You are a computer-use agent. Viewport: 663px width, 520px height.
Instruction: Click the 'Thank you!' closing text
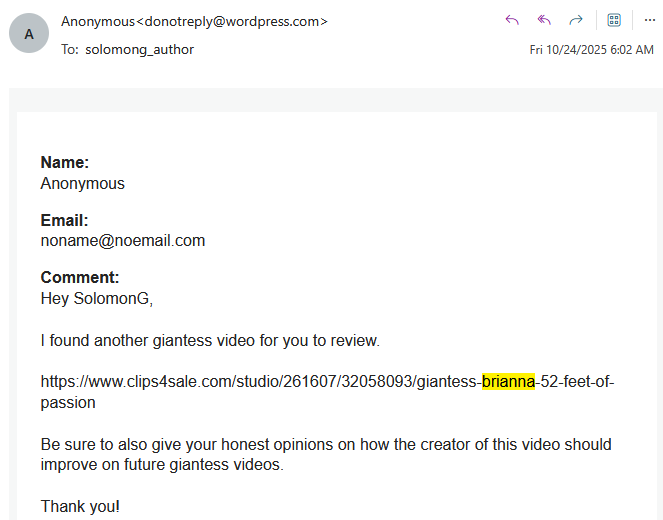(x=80, y=507)
